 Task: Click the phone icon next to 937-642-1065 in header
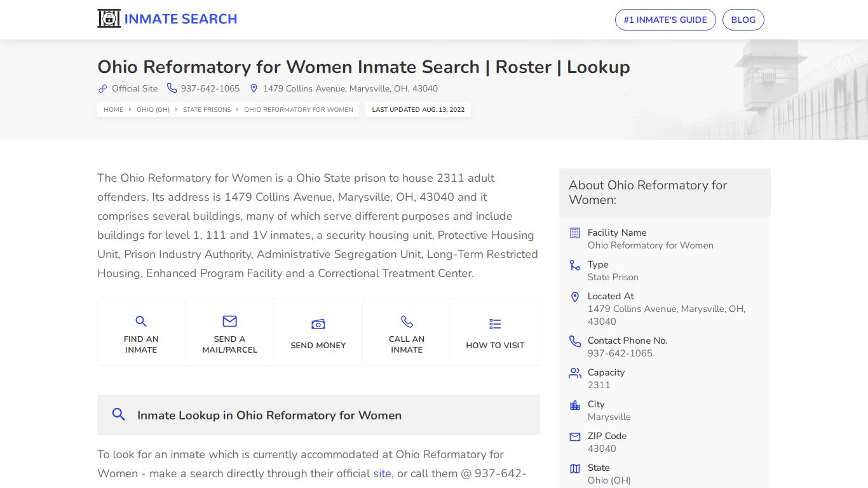click(x=172, y=88)
